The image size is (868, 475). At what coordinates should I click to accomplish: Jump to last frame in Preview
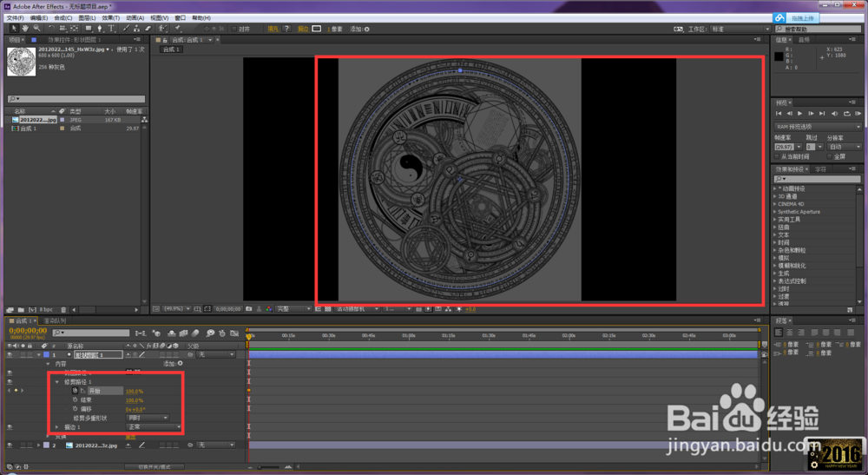click(x=822, y=114)
